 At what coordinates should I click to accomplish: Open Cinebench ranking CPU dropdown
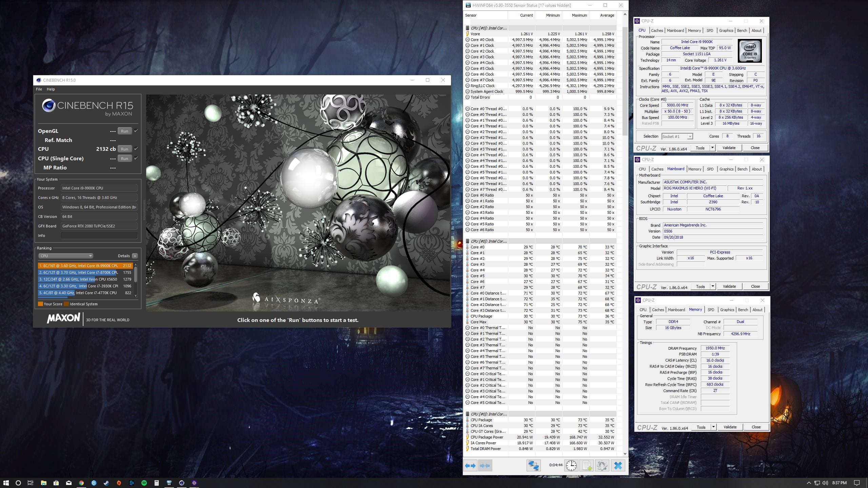(x=65, y=256)
